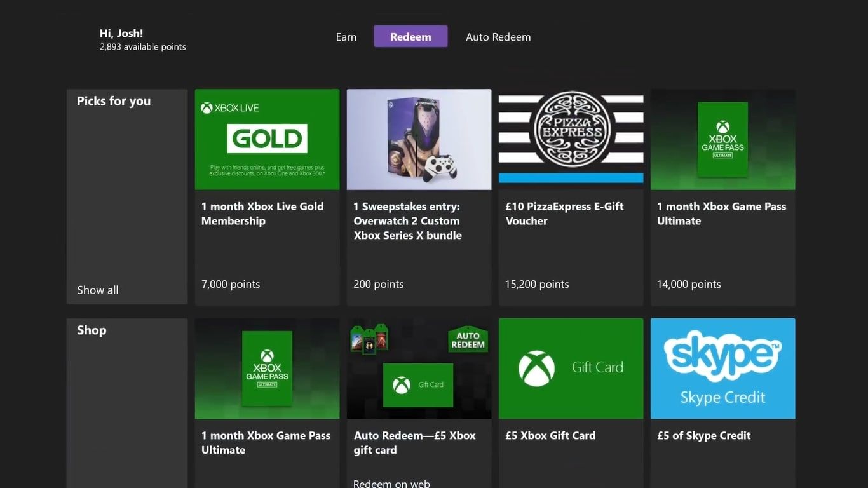Click the Redeem on web text

tap(391, 482)
